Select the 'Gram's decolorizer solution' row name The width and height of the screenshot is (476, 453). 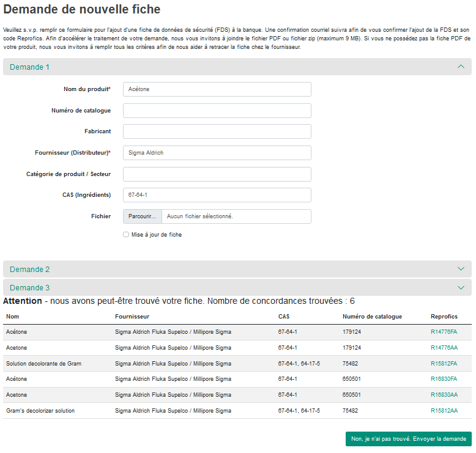pyautogui.click(x=40, y=411)
